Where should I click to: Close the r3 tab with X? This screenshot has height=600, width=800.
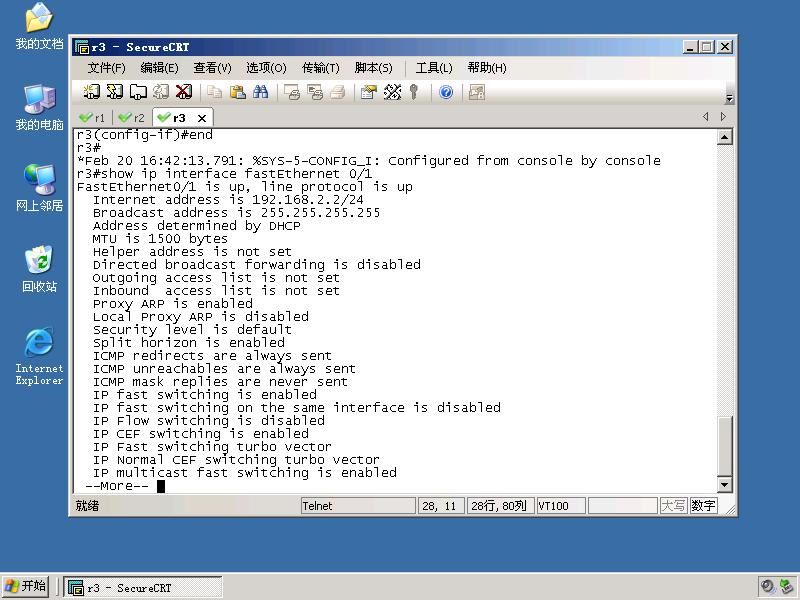202,118
